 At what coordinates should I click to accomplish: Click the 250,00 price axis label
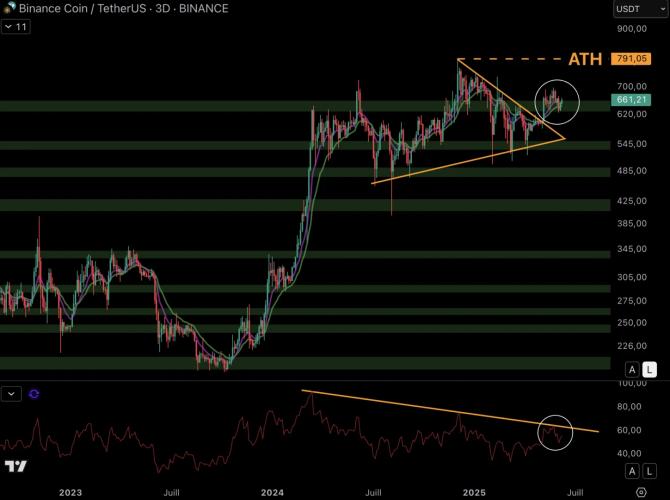(632, 323)
